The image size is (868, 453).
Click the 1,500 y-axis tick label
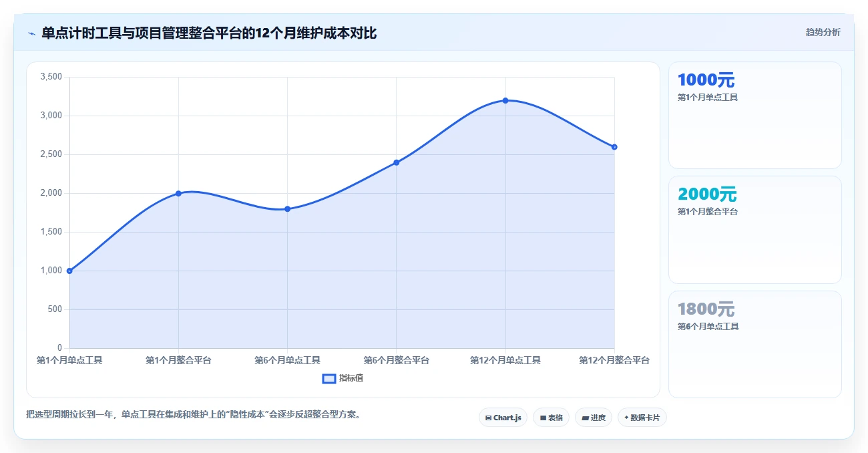(x=51, y=232)
